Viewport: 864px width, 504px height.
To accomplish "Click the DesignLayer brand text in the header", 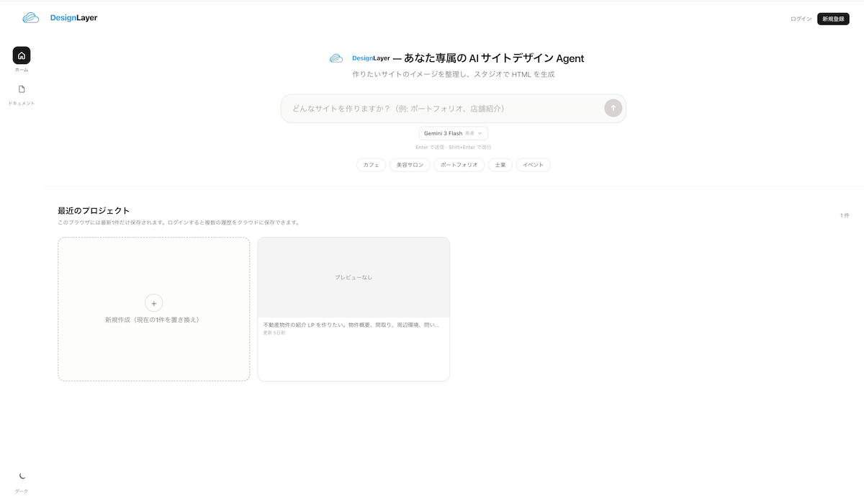I will point(73,17).
